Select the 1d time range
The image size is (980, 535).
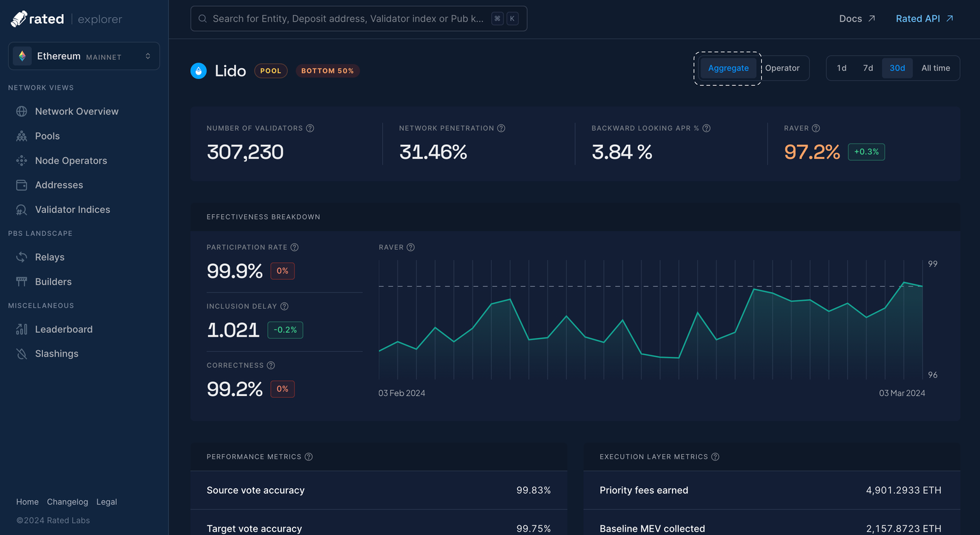842,68
